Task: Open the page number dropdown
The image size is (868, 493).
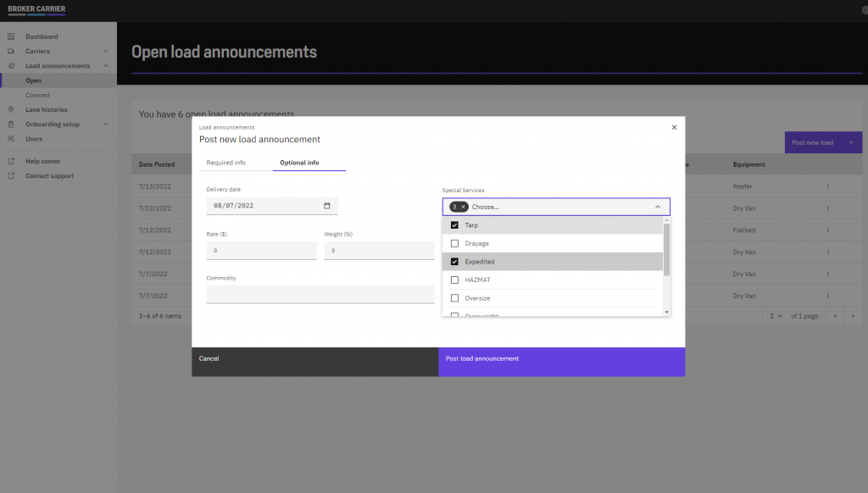Action: click(x=776, y=316)
